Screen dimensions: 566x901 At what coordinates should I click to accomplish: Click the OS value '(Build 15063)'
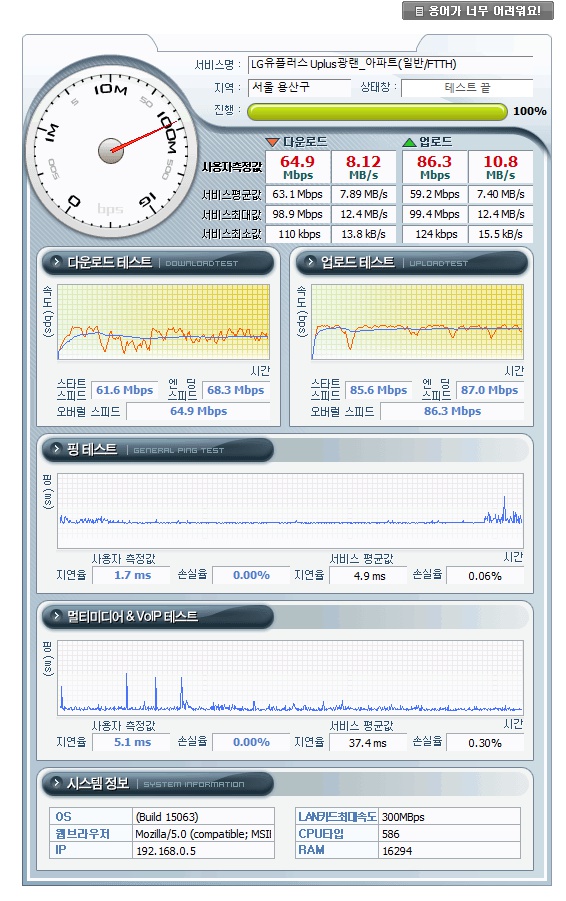[203, 817]
